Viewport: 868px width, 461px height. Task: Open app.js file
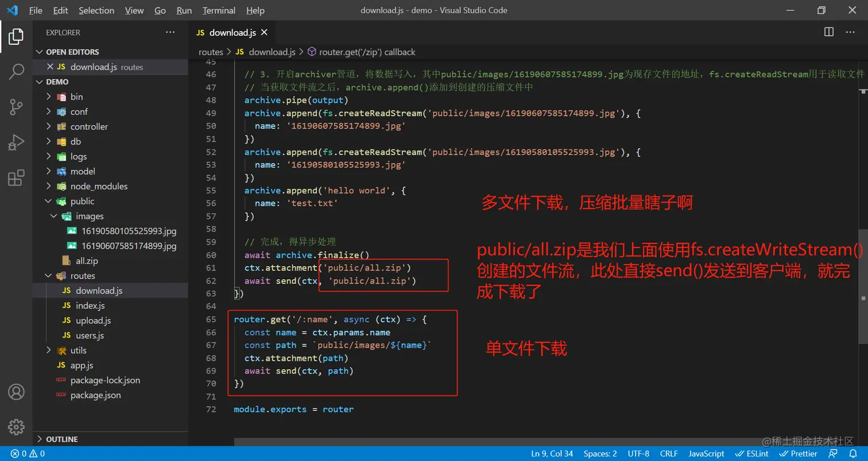[x=110, y=365]
